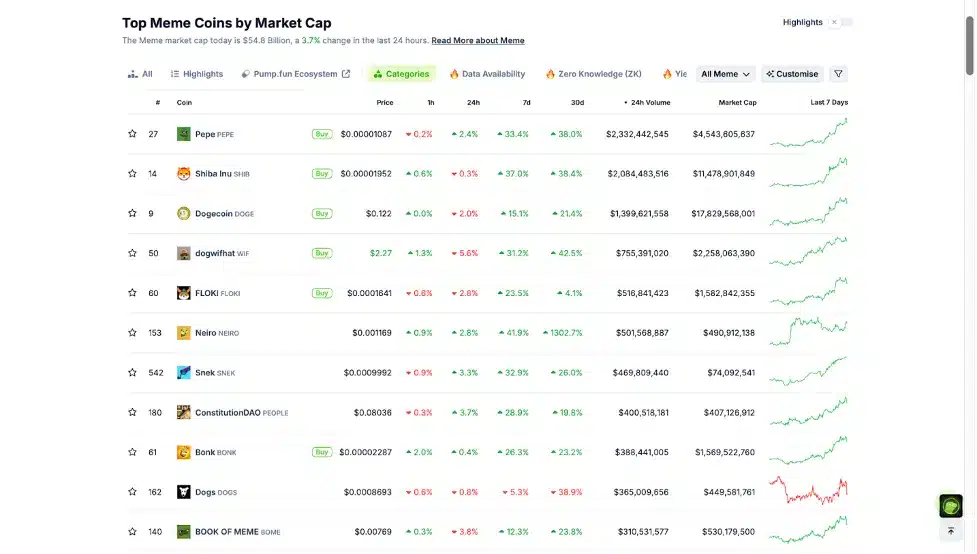Screen dimensions: 977x554
Task: Open the All Meme dropdown
Action: tap(725, 74)
